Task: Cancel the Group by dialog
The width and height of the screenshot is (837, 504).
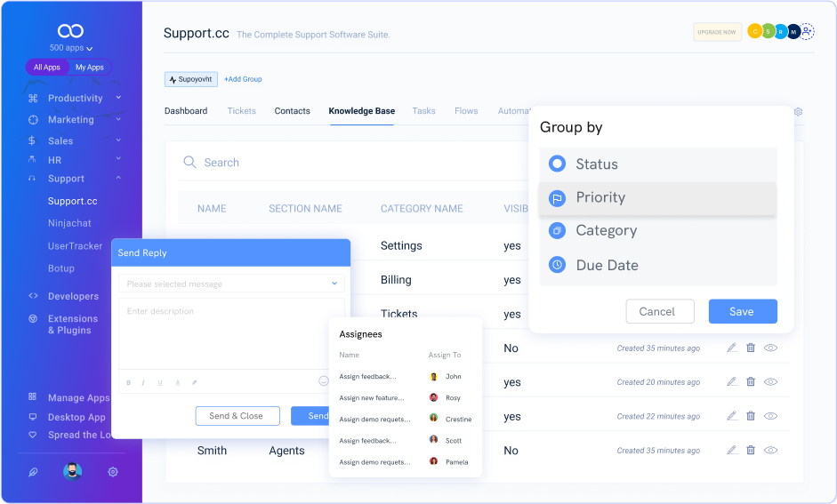Action: [x=660, y=311]
